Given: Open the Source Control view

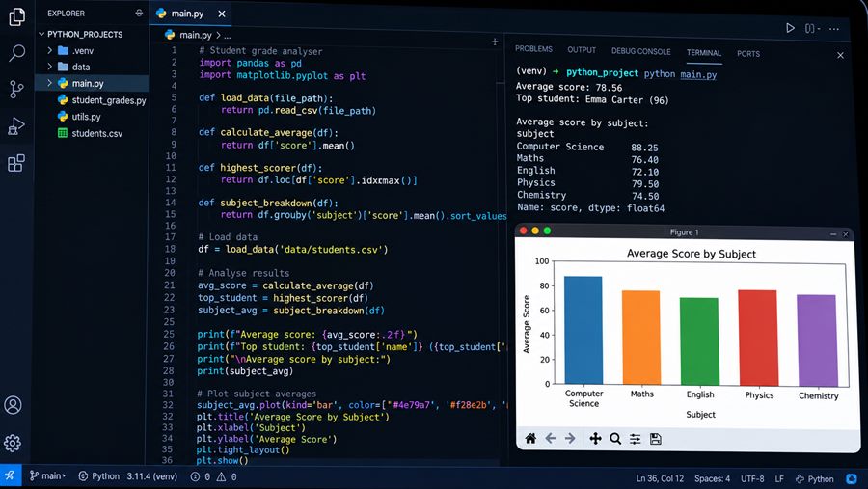Looking at the screenshot, I should click(16, 89).
